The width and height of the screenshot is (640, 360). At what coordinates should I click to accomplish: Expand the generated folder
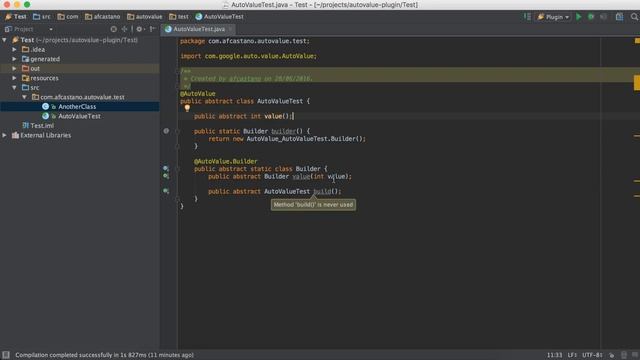pyautogui.click(x=14, y=59)
